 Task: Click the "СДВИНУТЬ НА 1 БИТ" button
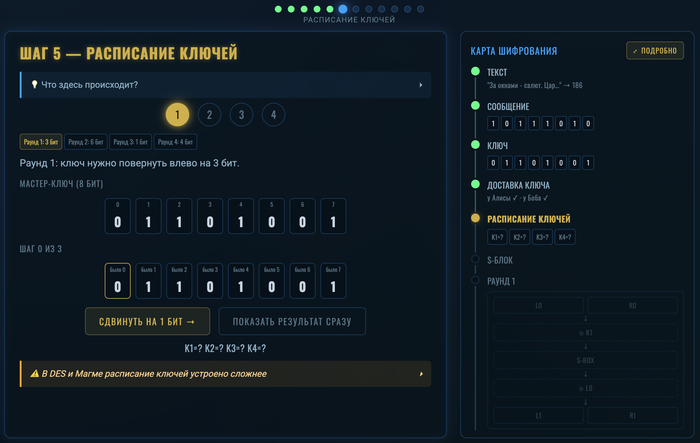(x=147, y=321)
